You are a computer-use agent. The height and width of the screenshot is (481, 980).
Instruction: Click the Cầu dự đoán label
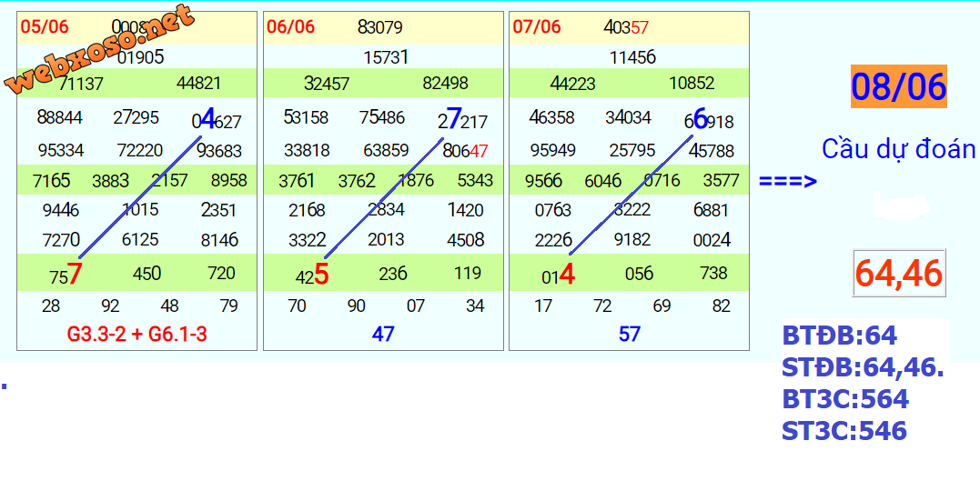coord(898,149)
